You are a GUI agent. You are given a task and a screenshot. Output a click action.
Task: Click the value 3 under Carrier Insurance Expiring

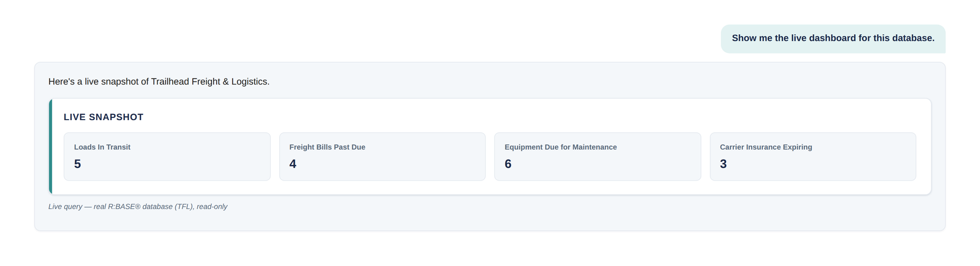pos(724,164)
